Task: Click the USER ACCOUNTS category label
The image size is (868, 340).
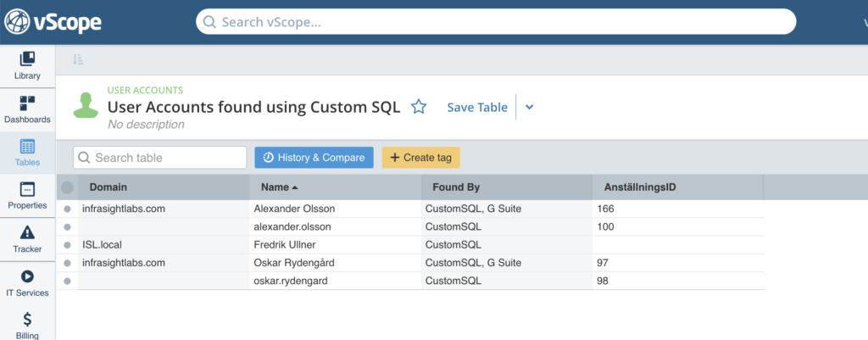Action: coord(145,90)
